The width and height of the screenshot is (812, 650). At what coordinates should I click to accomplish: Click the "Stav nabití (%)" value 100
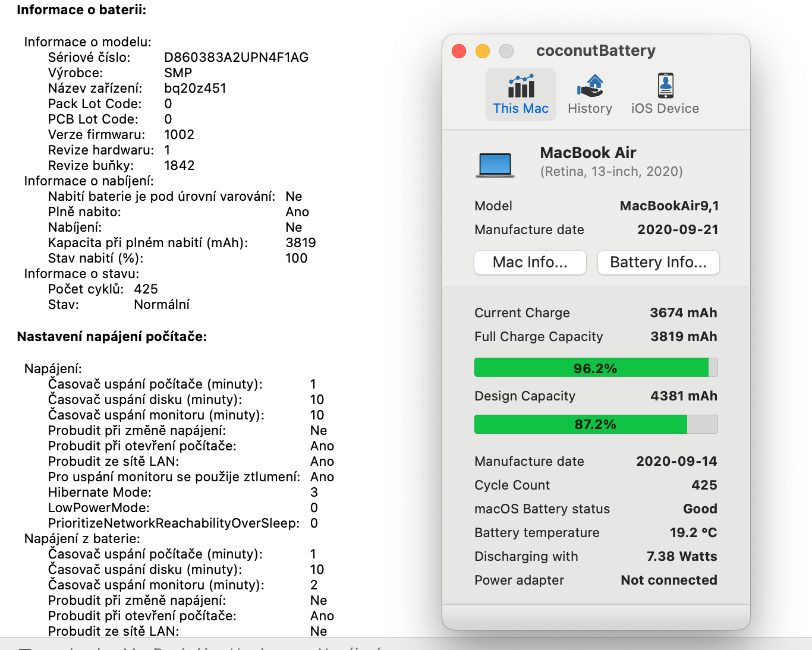(297, 258)
